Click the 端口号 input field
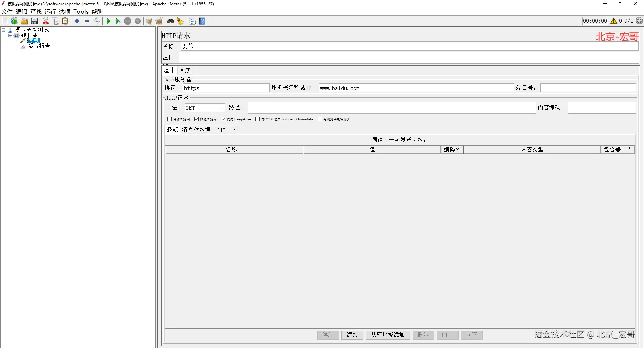Viewport: 644px width, 348px height. (588, 88)
